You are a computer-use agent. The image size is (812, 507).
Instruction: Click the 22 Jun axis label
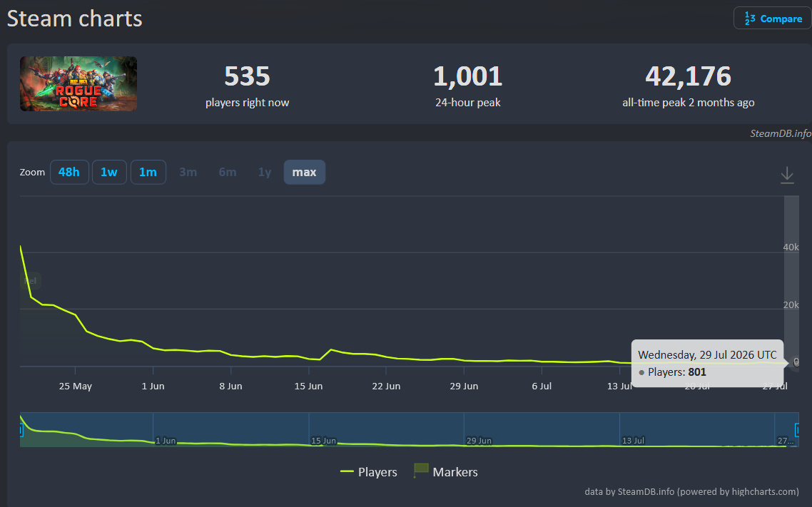[386, 386]
